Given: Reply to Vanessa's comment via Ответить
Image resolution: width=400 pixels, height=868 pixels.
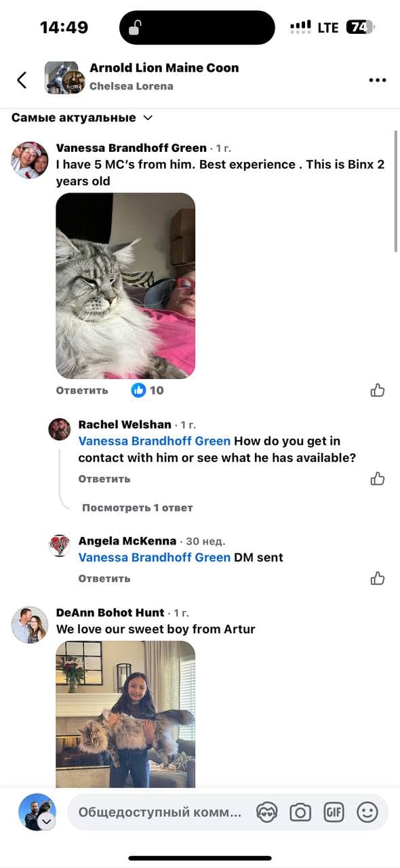Looking at the screenshot, I should click(82, 390).
